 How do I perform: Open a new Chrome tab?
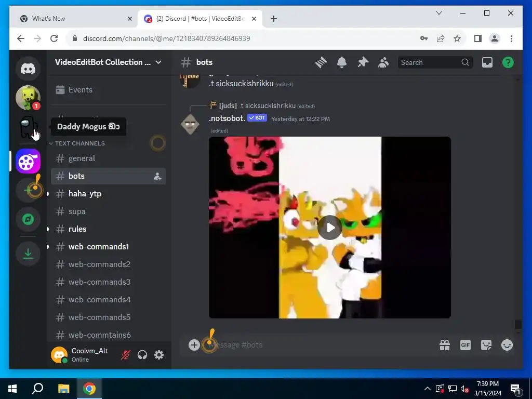[x=274, y=19]
